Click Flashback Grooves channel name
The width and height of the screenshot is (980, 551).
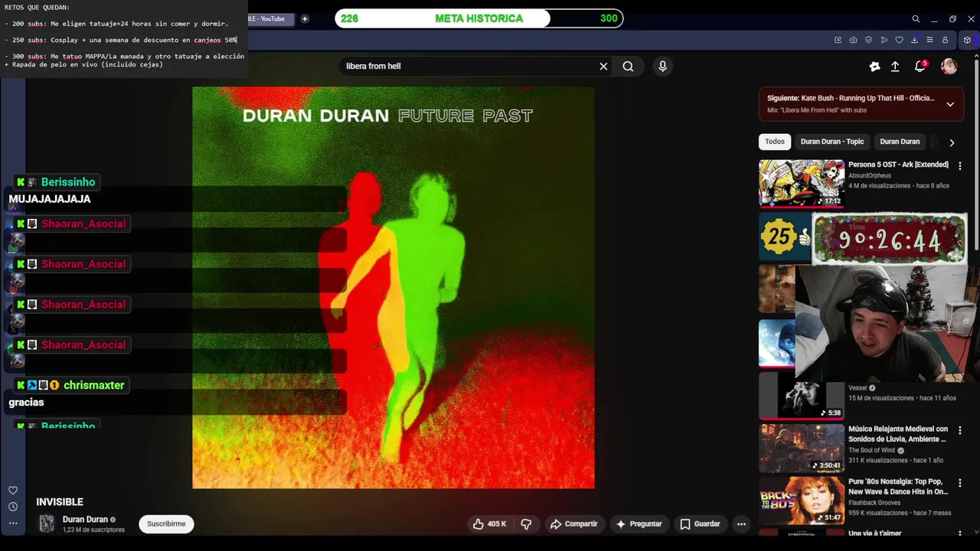(874, 503)
